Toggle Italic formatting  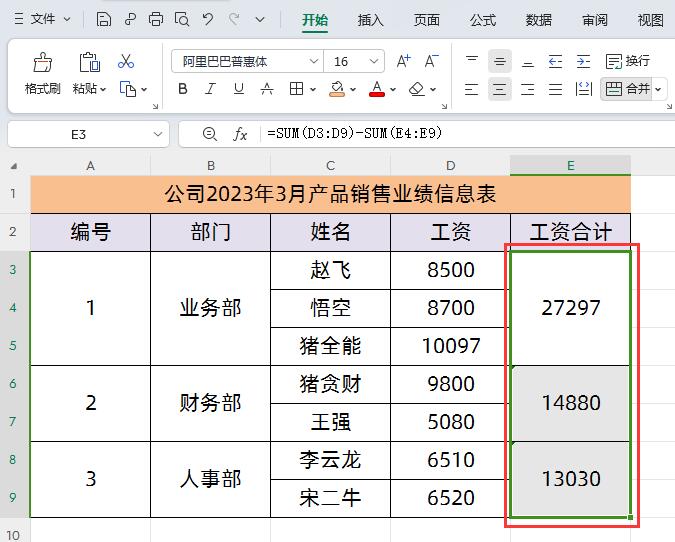[211, 89]
